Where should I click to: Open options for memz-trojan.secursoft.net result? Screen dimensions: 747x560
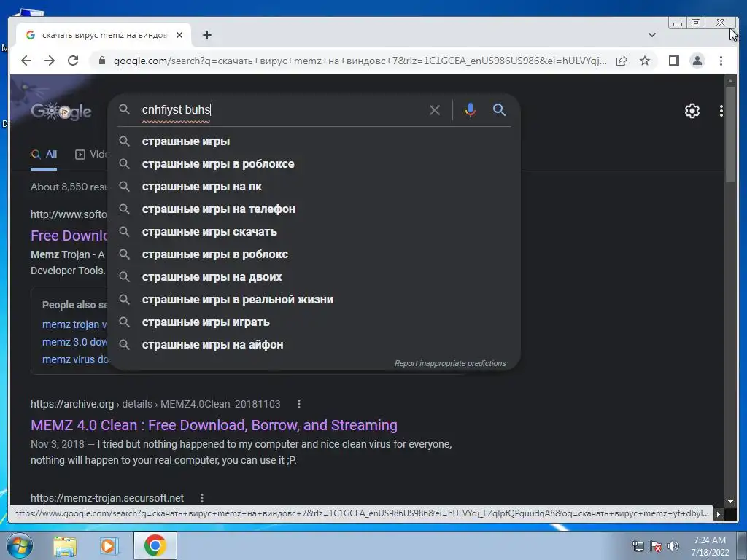(x=202, y=497)
